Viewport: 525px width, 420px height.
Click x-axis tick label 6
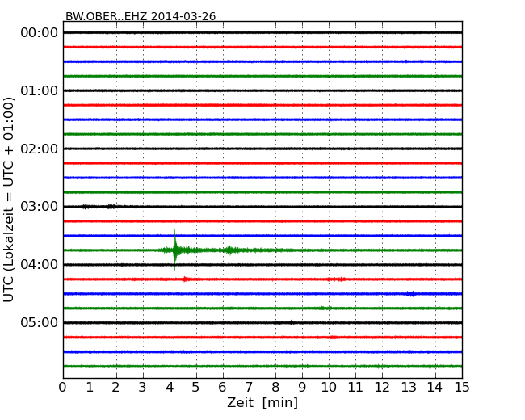[x=222, y=388]
